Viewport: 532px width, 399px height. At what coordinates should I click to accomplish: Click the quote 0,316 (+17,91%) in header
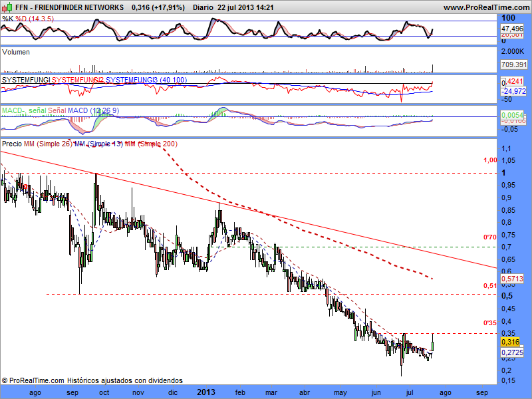[x=158, y=7]
